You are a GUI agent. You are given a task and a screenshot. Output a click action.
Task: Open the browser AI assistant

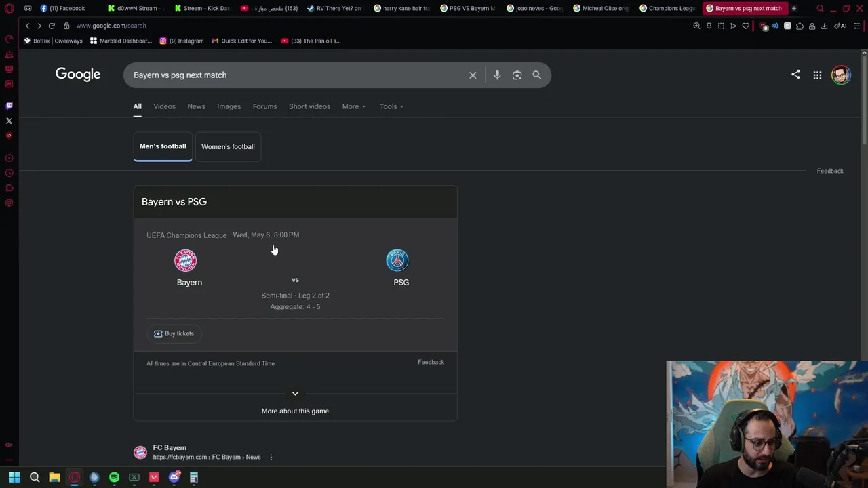[x=841, y=26]
